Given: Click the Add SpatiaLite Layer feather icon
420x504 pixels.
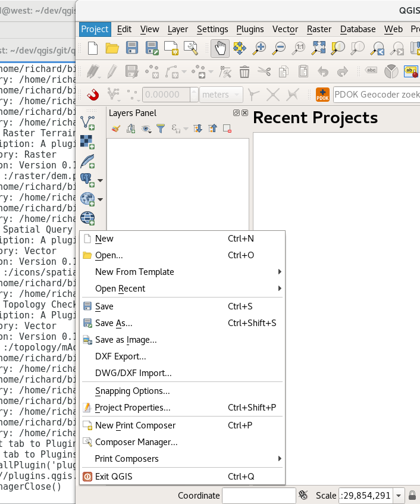Looking at the screenshot, I should tap(88, 161).
